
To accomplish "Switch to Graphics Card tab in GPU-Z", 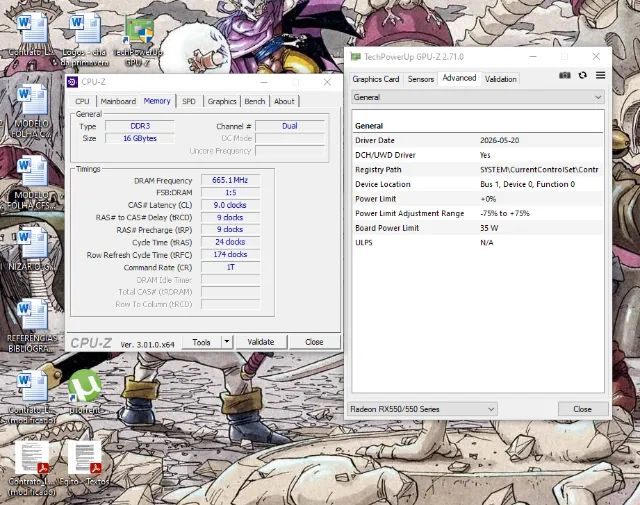I will click(376, 79).
